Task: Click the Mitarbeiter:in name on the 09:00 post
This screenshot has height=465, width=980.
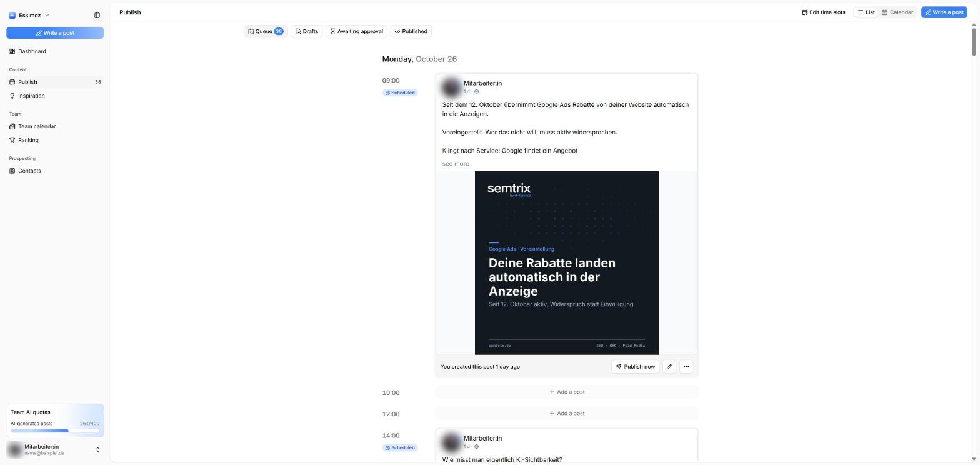Action: (x=482, y=83)
